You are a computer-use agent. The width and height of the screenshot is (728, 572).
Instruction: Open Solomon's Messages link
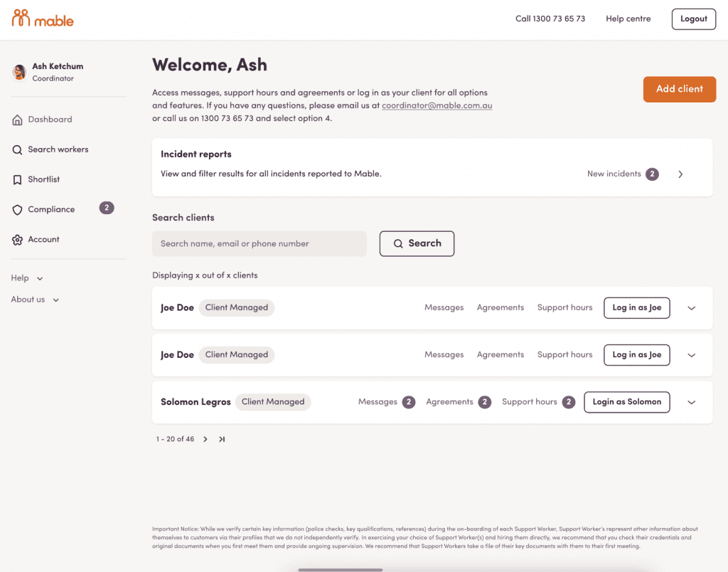click(378, 402)
